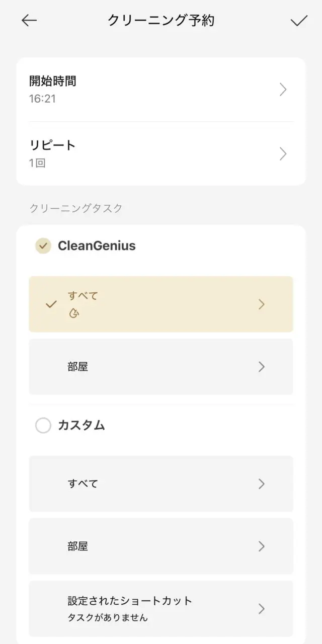The image size is (322, 644).
Task: Select the カスタム radio button
Action: point(43,426)
